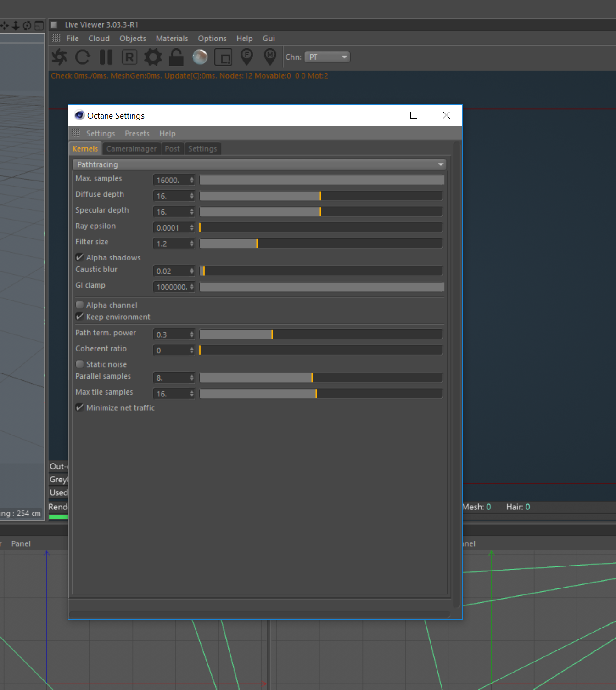Open the Cloud menu

(99, 39)
